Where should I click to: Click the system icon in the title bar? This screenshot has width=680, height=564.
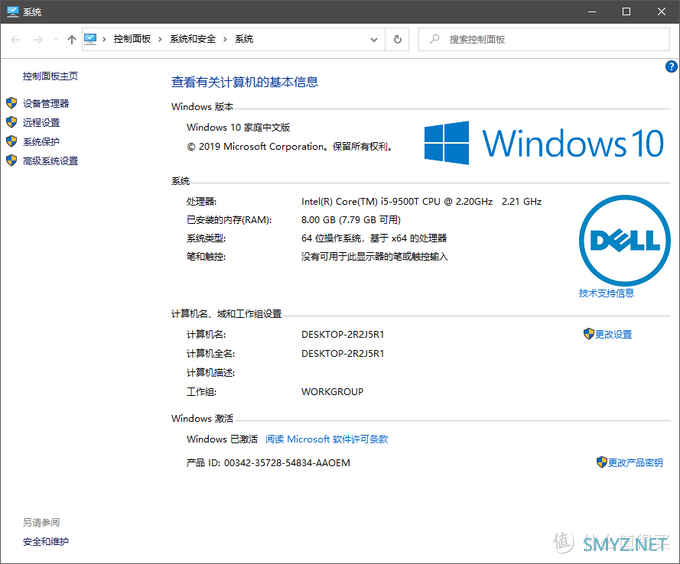pos(13,12)
